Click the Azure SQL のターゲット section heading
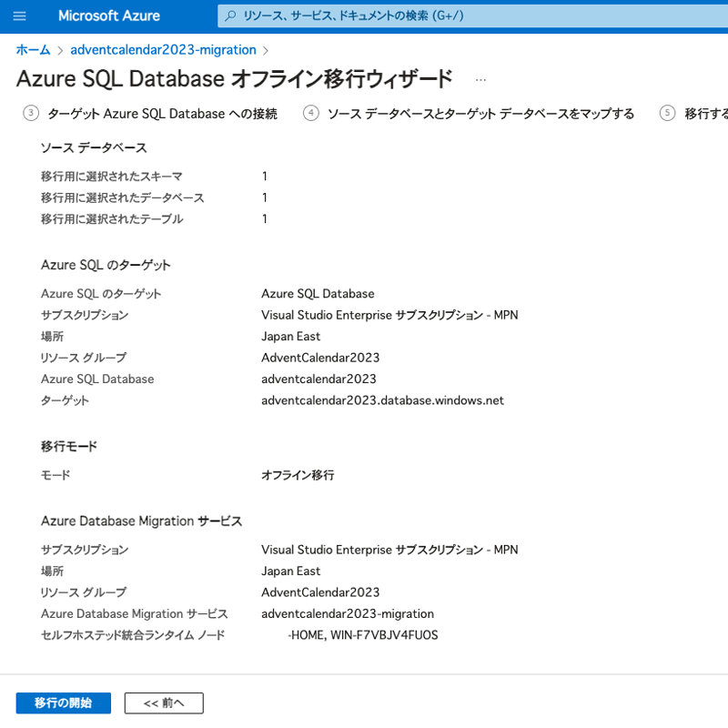The height and width of the screenshot is (728, 728). [106, 265]
